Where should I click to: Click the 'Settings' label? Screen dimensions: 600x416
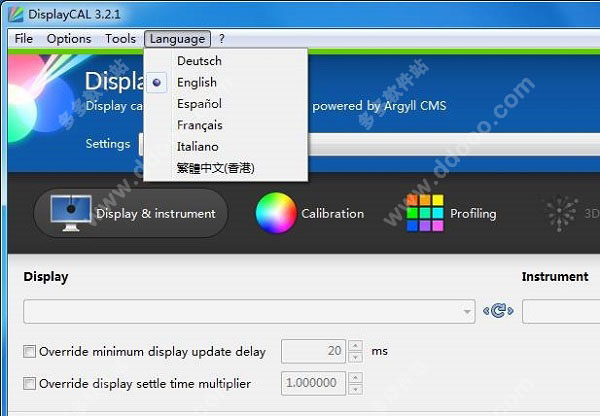point(108,144)
